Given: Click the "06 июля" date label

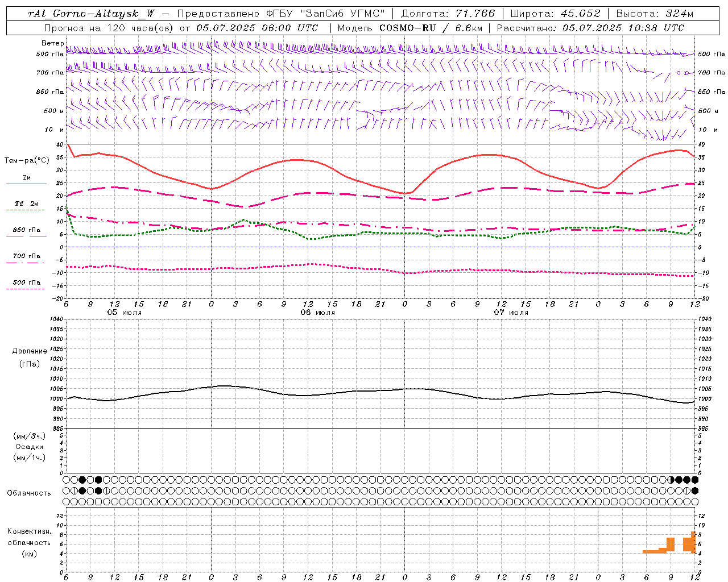Looking at the screenshot, I should click(x=318, y=313).
